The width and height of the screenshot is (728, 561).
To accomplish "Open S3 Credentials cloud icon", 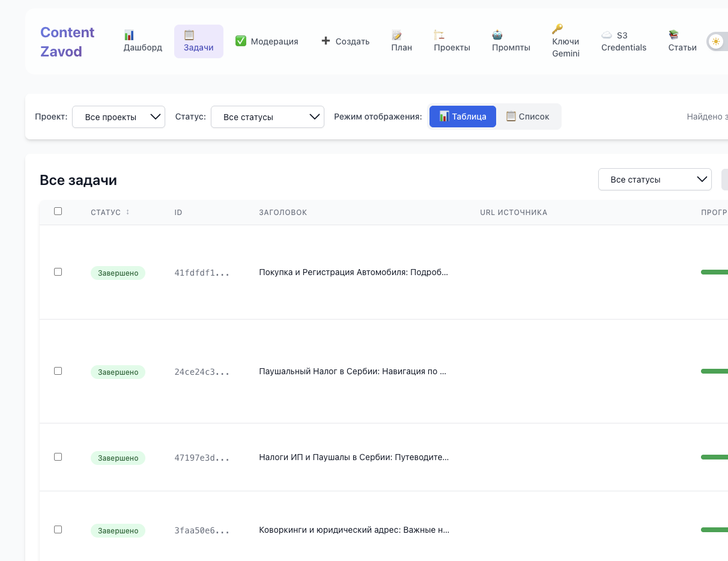I will click(x=607, y=35).
